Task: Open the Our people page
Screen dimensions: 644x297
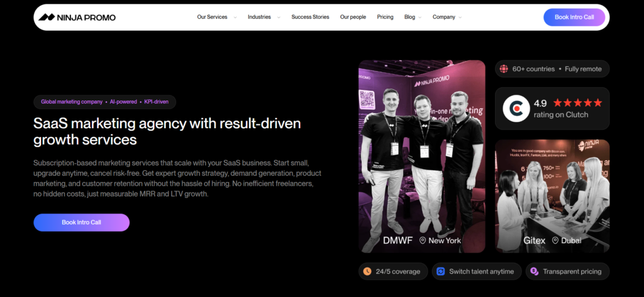Action: tap(353, 17)
